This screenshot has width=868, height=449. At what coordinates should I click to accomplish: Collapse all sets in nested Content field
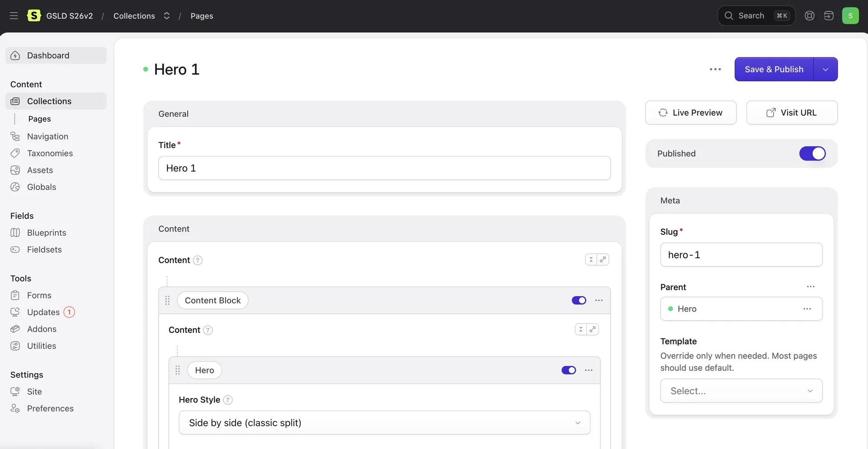pos(580,329)
